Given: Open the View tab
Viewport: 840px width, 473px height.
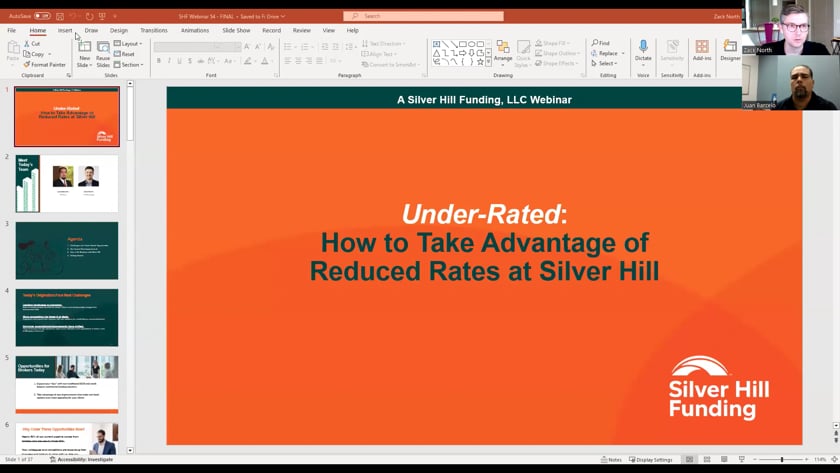Looking at the screenshot, I should [328, 31].
